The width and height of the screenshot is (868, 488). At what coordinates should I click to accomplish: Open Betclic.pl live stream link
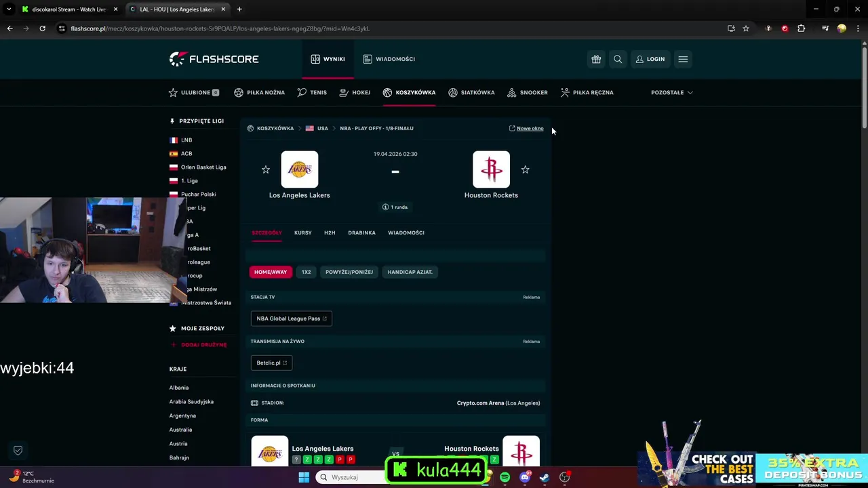coord(271,363)
